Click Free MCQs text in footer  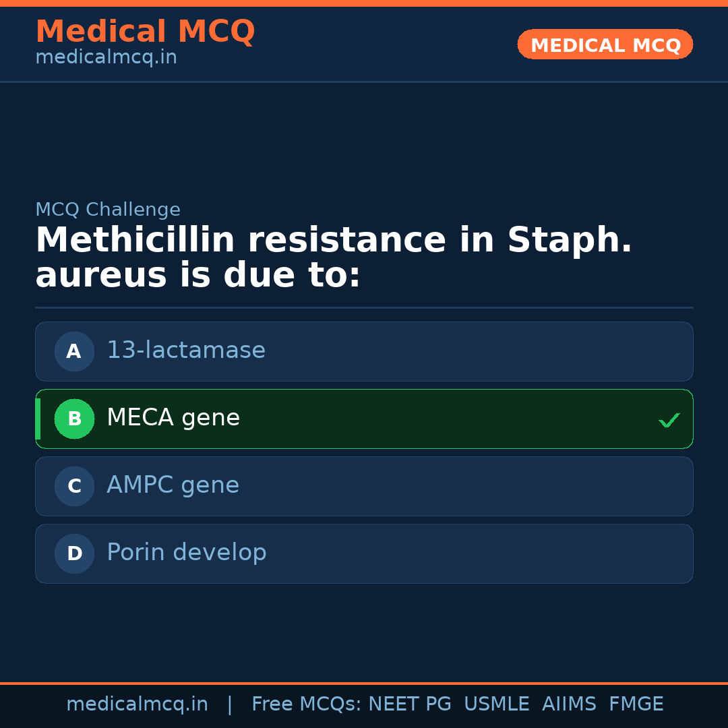[x=306, y=704]
